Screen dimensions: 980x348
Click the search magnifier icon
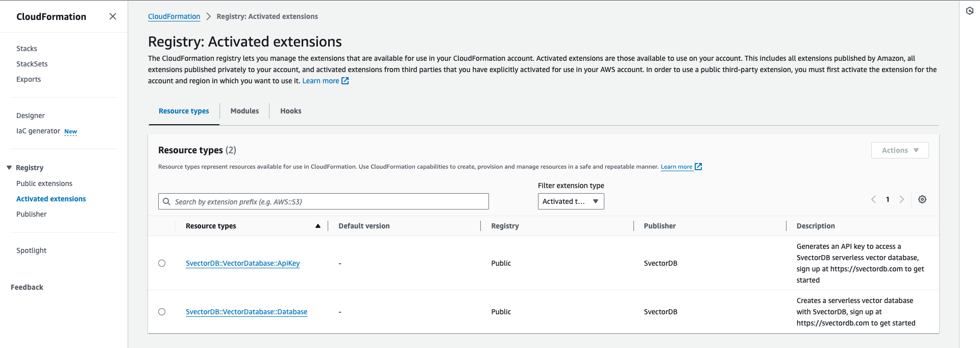click(166, 201)
